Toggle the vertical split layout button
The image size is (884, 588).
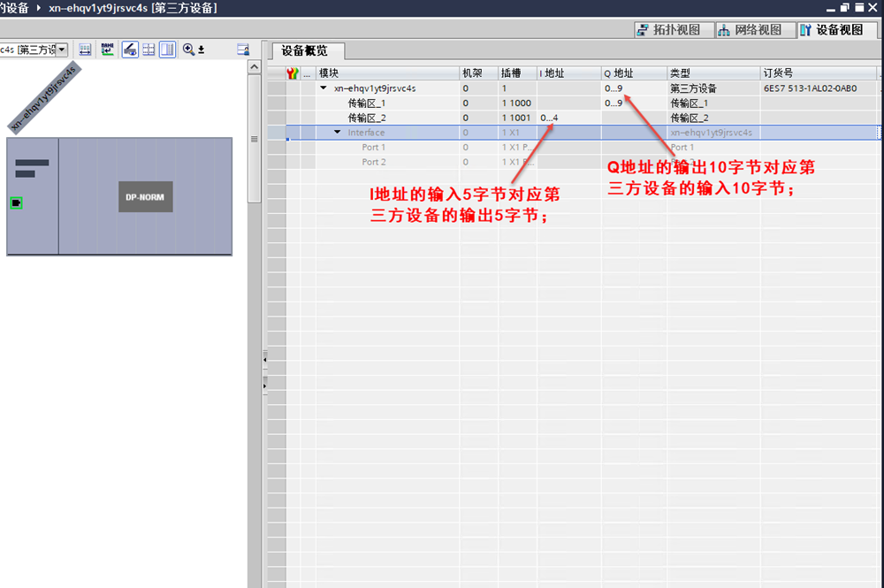click(166, 50)
